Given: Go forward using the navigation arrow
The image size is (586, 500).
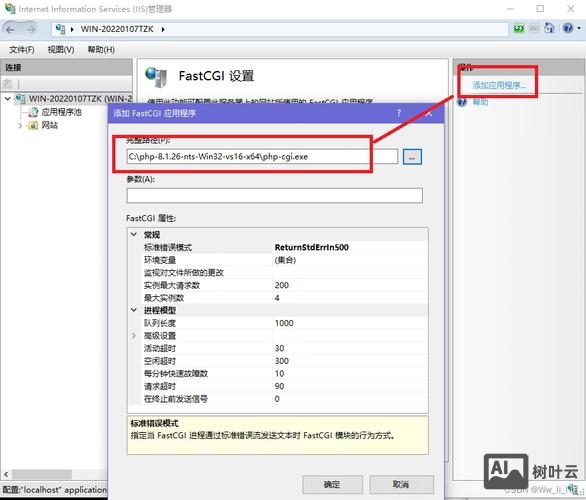Looking at the screenshot, I should (31, 29).
